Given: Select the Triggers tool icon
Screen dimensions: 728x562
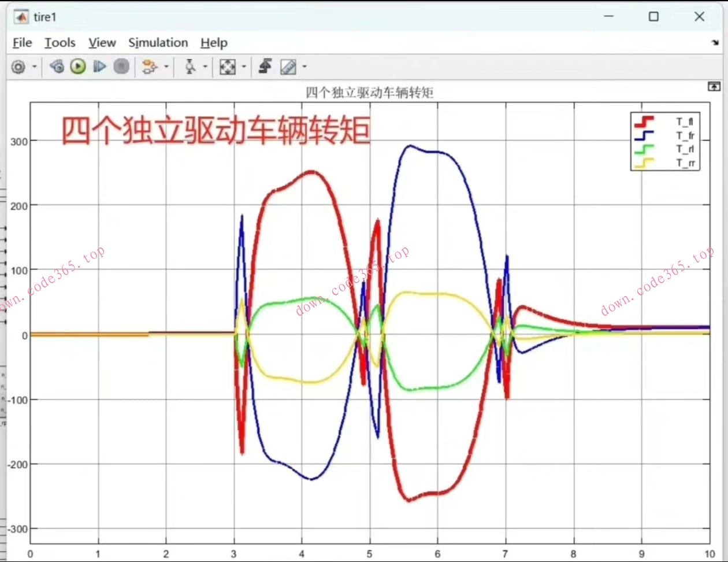Looking at the screenshot, I should pyautogui.click(x=190, y=67).
